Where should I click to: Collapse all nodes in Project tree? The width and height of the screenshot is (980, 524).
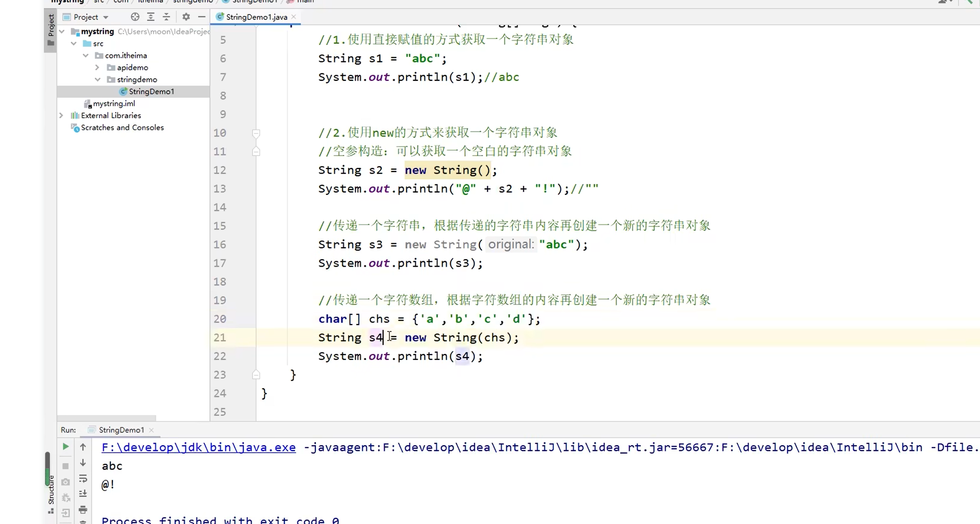[x=166, y=16]
